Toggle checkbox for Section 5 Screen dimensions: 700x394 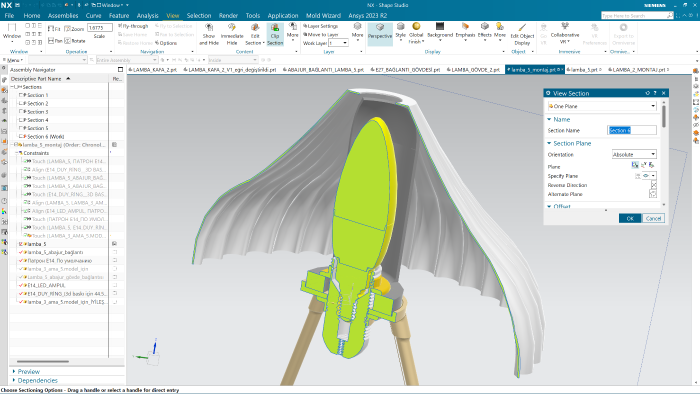click(x=21, y=128)
